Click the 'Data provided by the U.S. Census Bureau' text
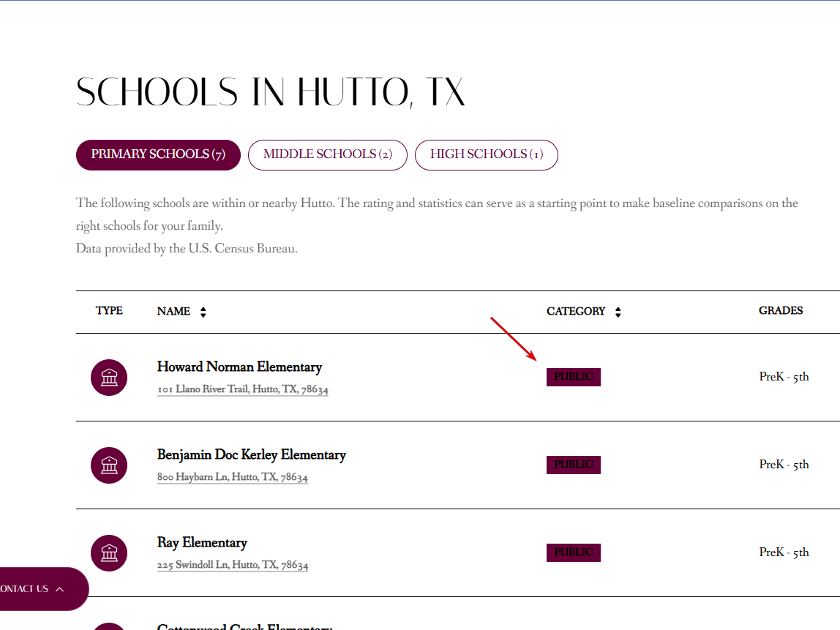This screenshot has height=630, width=840. click(187, 249)
